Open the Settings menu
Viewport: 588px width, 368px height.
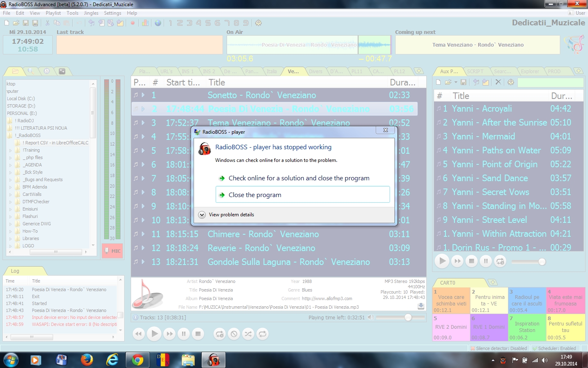tap(112, 13)
